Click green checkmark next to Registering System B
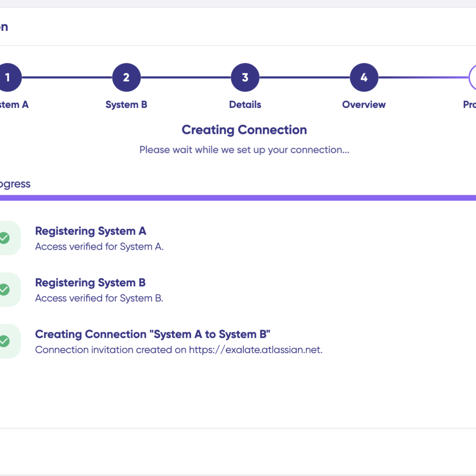This screenshot has width=476, height=476. (x=4, y=290)
